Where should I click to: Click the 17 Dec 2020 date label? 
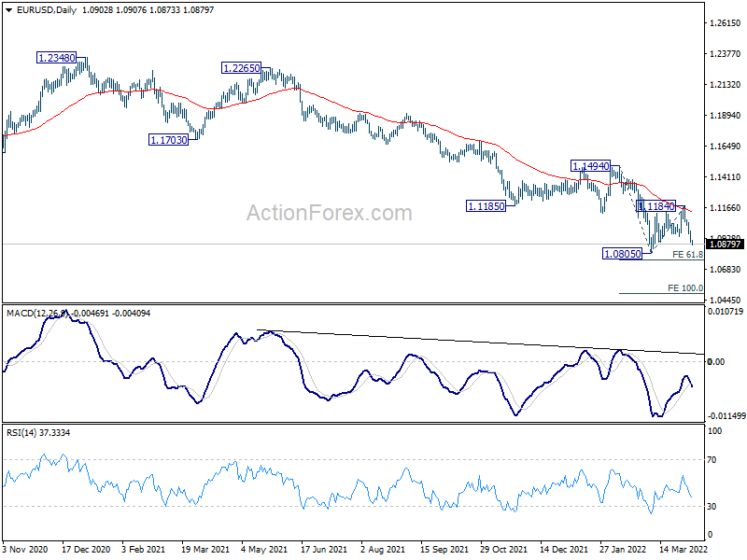(x=86, y=550)
